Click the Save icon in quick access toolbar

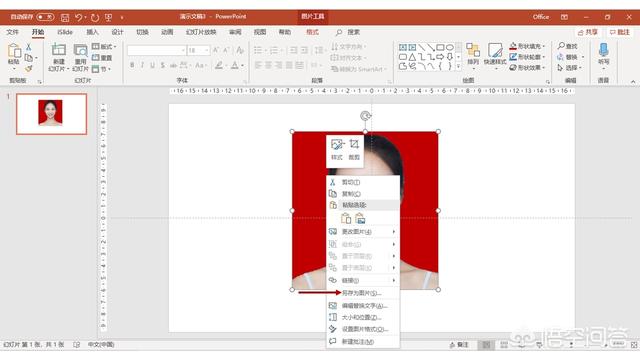[65, 17]
